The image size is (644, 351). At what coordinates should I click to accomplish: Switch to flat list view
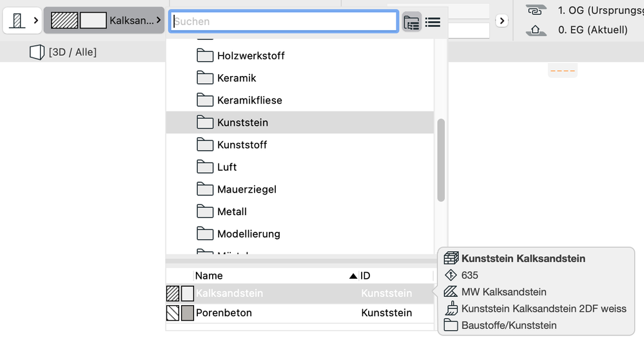(433, 22)
